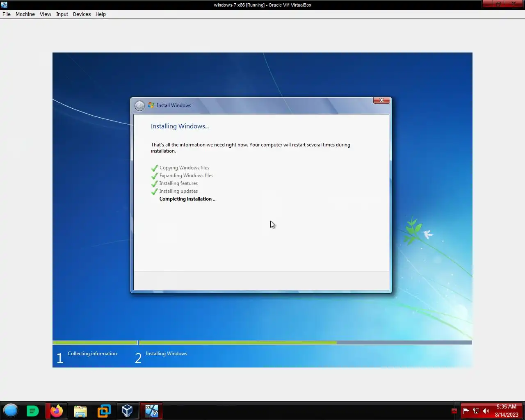The image size is (525, 420).
Task: Restore the VirtualBox window size
Action: pos(498,4)
